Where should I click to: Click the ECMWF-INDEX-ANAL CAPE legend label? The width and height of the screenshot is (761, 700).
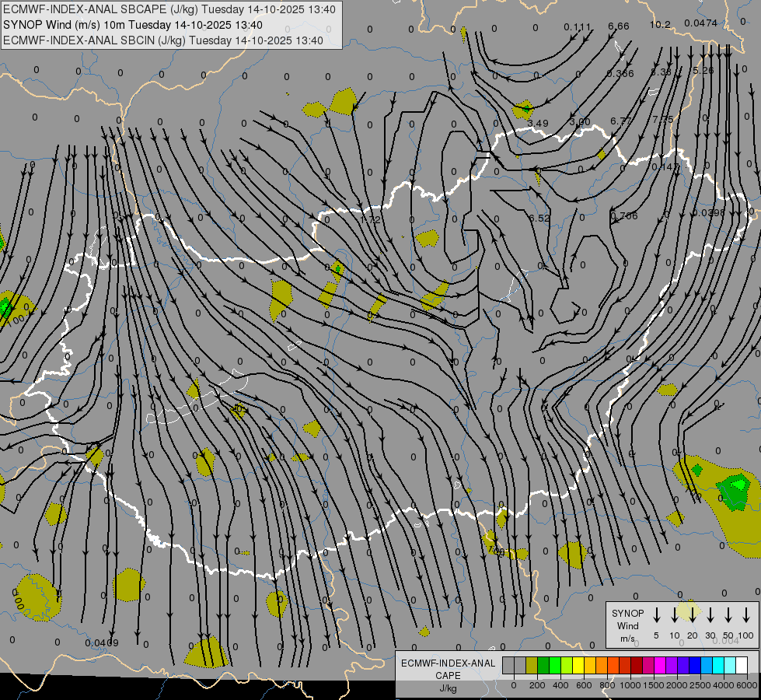448,669
